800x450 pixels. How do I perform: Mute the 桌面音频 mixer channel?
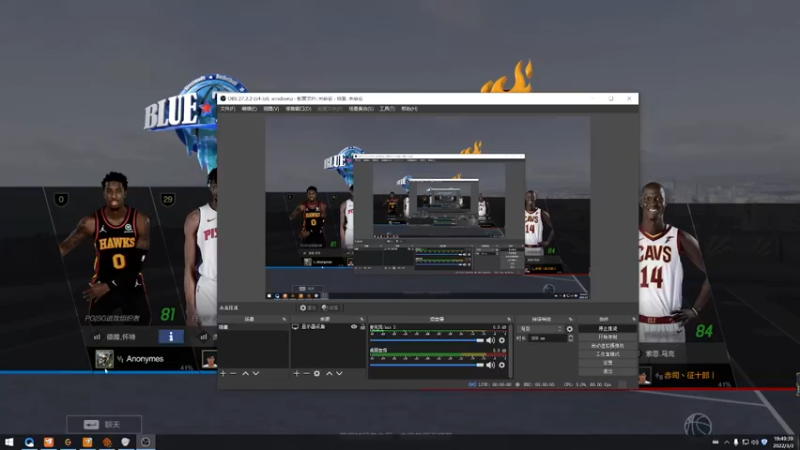point(490,365)
